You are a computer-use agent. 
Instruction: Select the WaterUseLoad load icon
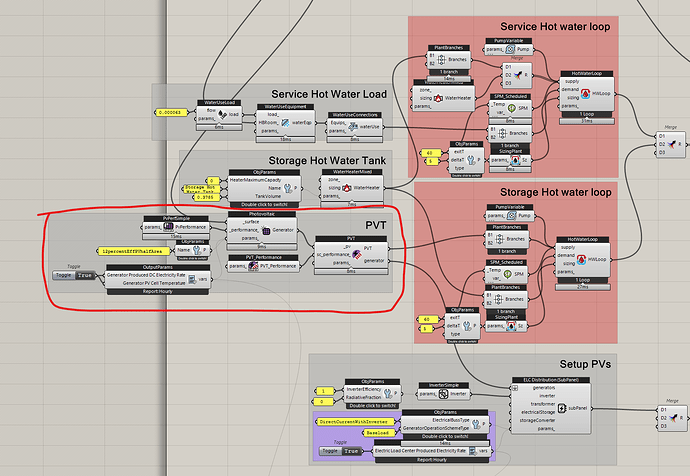tap(222, 113)
